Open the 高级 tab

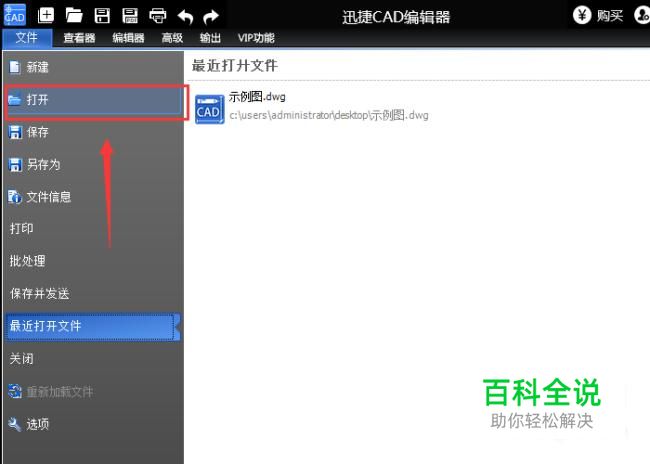(172, 38)
